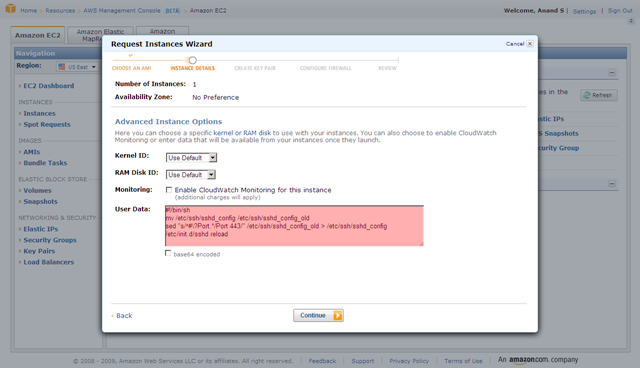Open Key Pairs in navigation
The image size is (640, 368).
(x=39, y=251)
